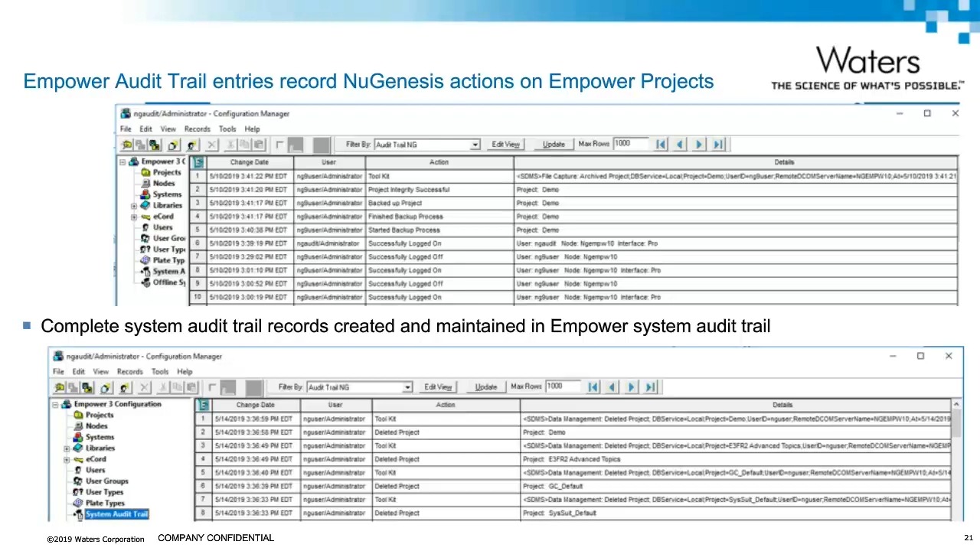This screenshot has width=980, height=551.
Task: Click Previous Record arrow in upper window
Action: [680, 144]
